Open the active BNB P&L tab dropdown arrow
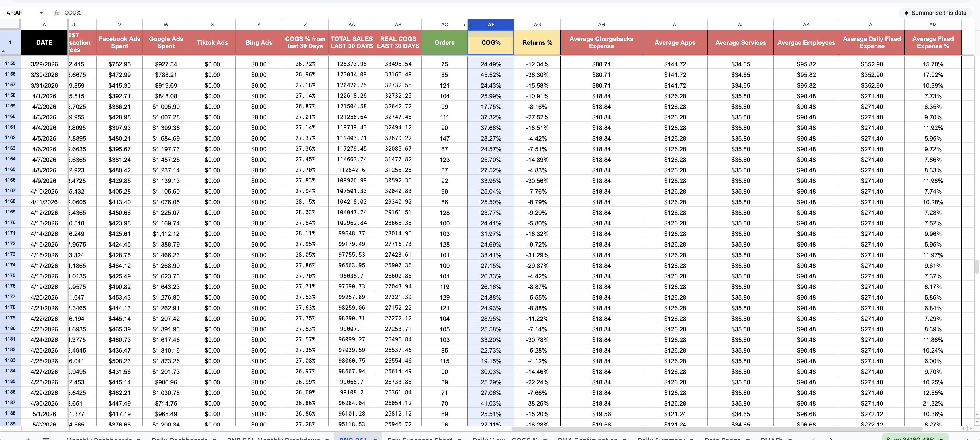Viewport: 980px width, 440px height. [x=375, y=439]
